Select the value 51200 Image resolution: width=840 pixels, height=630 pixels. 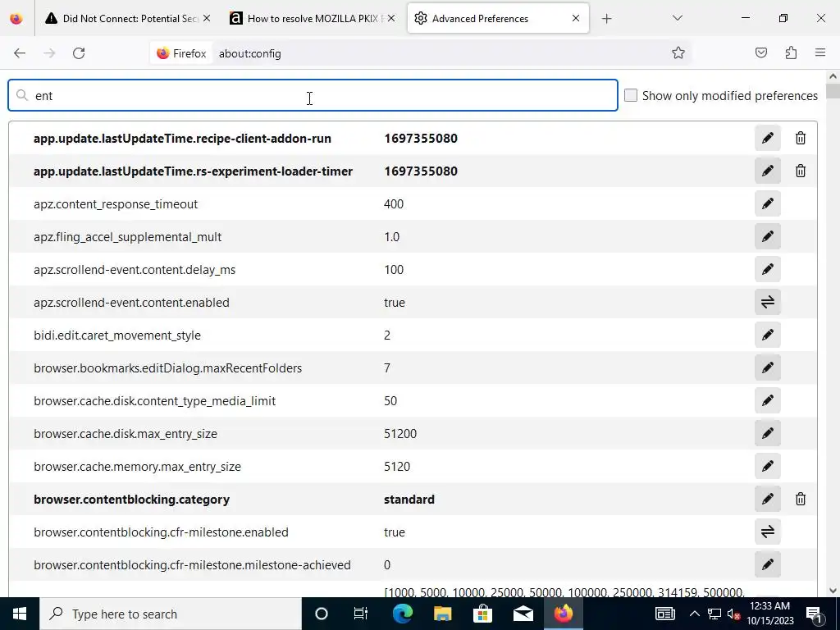[400, 433]
